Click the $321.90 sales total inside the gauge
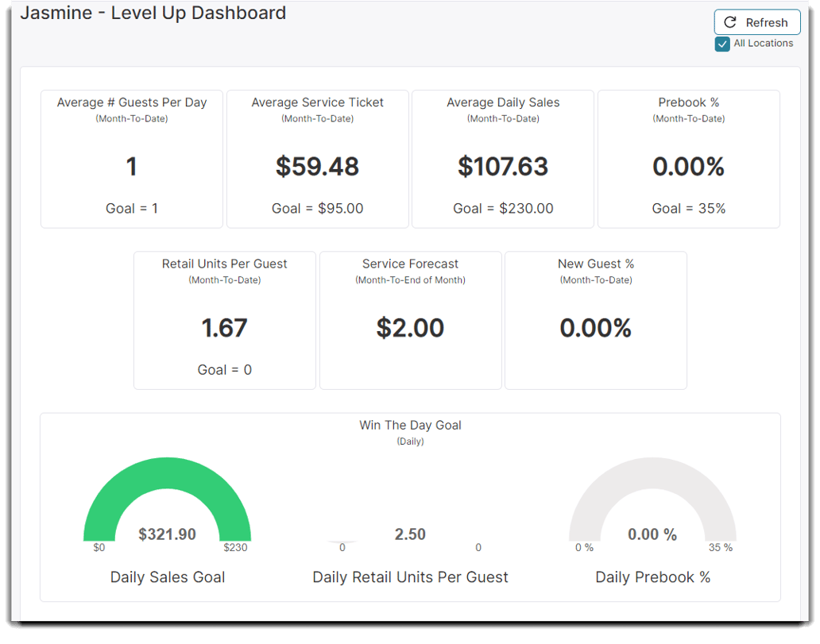Viewport: 820px width, 644px height. point(167,534)
